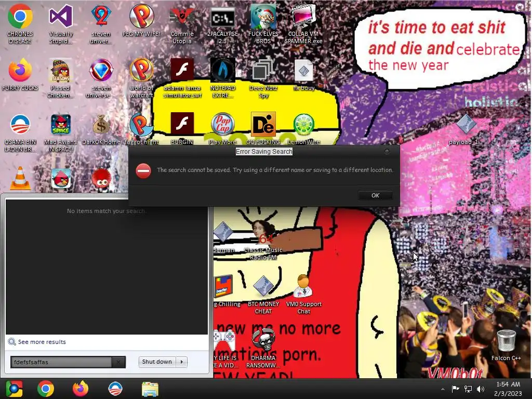Screen dimensions: 532x399
Task: Open Chrome from the taskbar
Action: (x=46, y=389)
